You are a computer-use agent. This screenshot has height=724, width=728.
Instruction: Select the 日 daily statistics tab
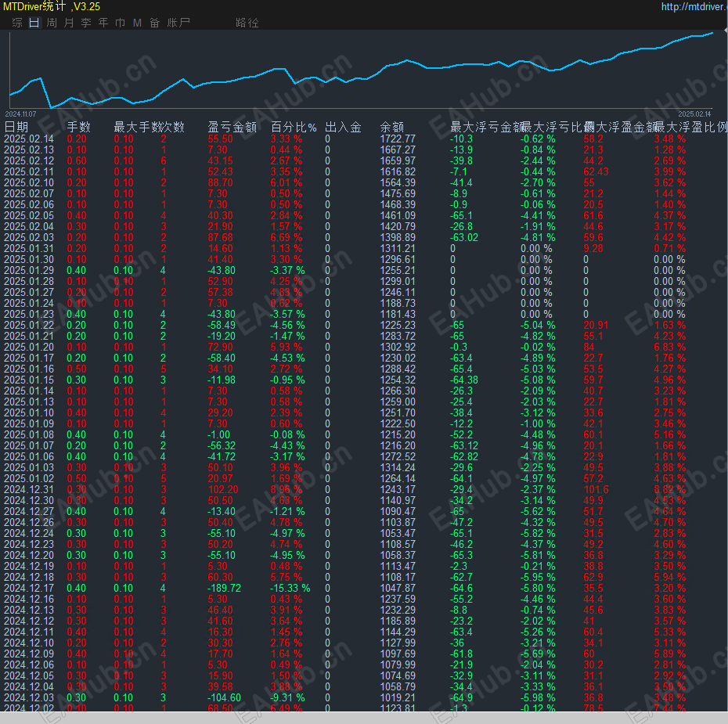(34, 23)
